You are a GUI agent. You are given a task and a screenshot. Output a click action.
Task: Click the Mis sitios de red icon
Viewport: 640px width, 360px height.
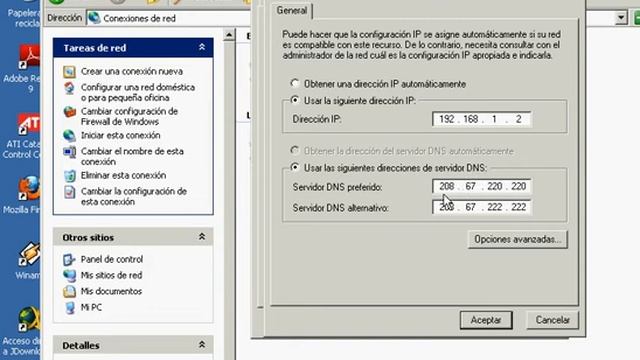pos(69,276)
